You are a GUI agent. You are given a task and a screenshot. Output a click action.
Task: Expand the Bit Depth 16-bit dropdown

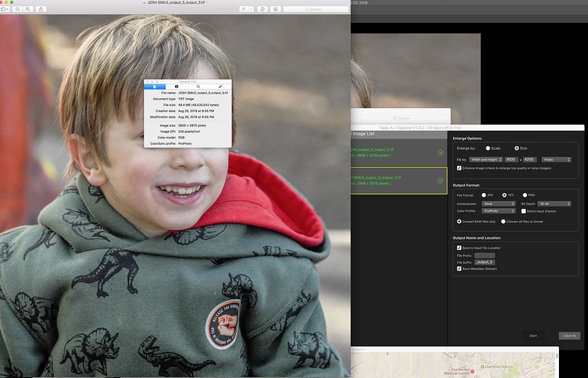pos(553,204)
